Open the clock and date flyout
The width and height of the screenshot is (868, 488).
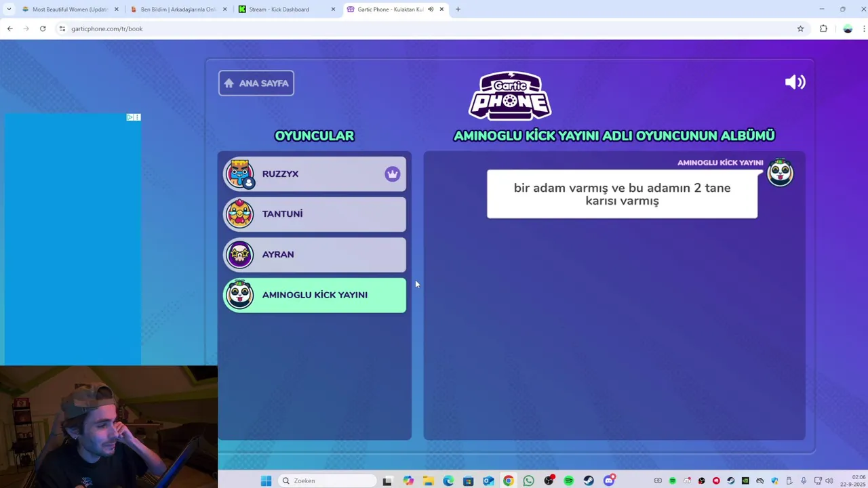coord(854,481)
